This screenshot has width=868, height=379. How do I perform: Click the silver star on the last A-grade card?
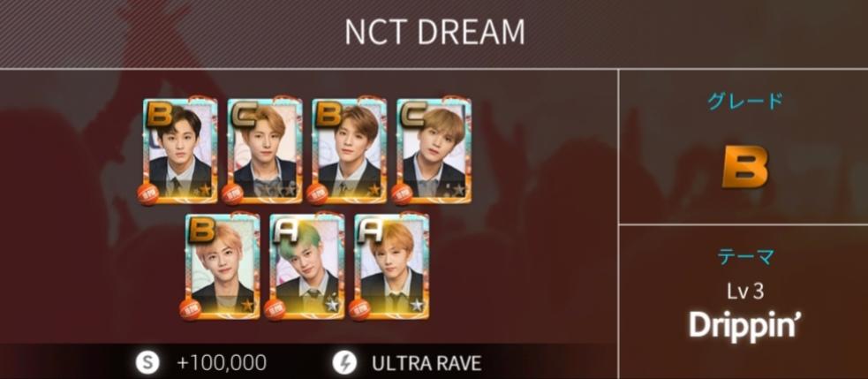click(x=416, y=305)
